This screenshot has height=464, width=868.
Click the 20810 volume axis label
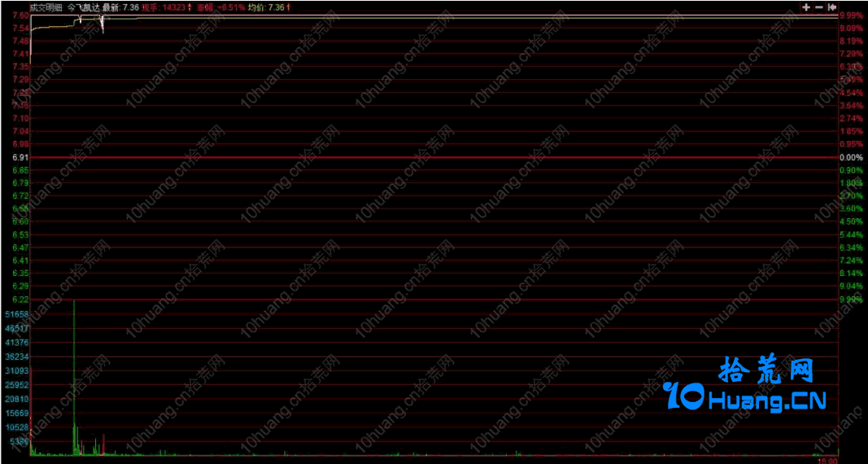16,399
